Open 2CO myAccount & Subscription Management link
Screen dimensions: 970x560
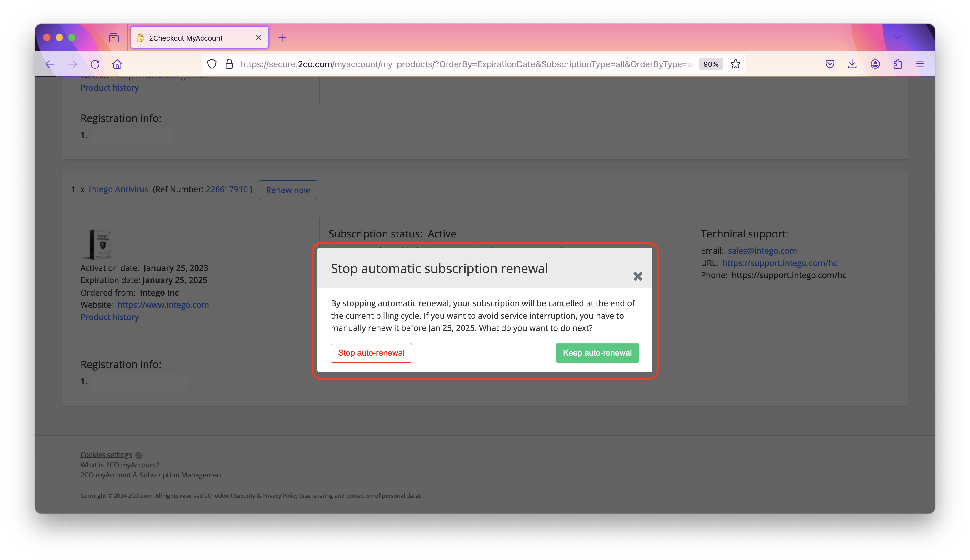pos(152,475)
